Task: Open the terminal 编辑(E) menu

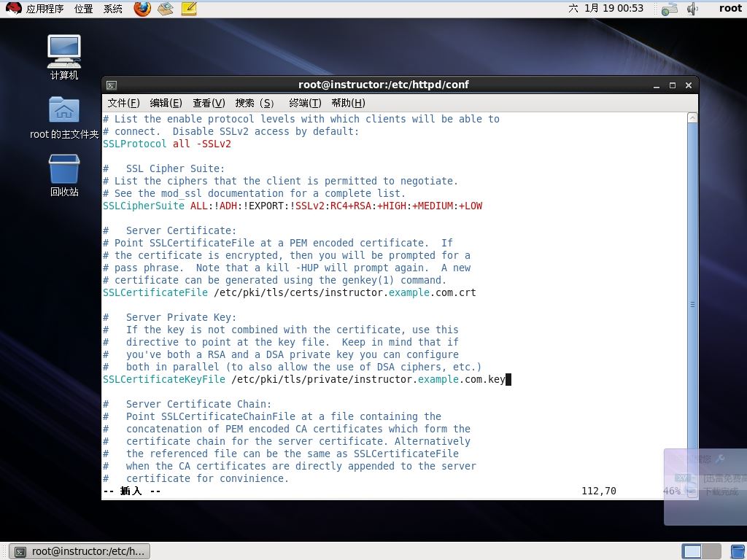Action: click(166, 103)
